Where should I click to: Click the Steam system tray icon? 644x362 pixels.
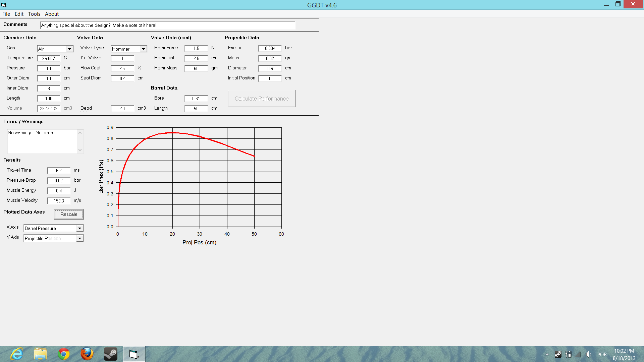(558, 354)
